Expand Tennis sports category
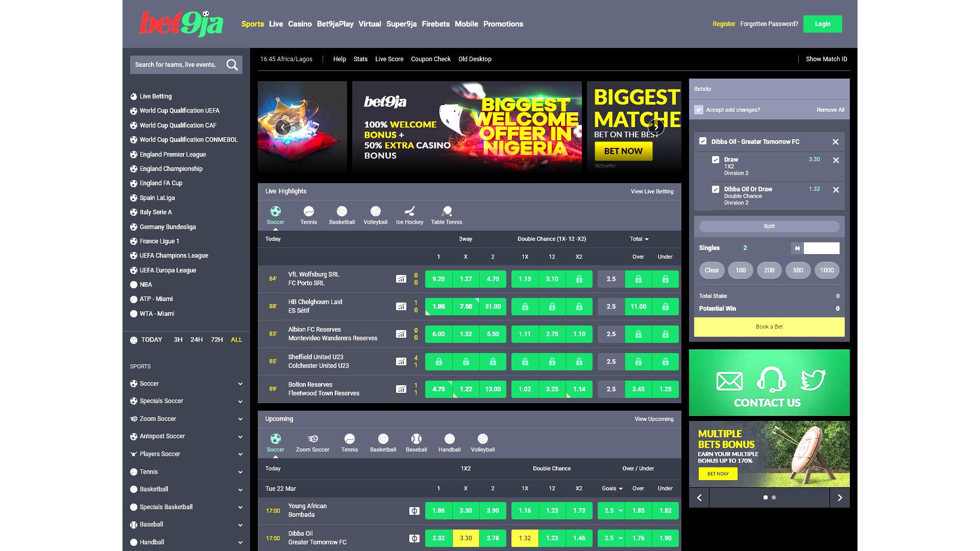Viewport: 980px width, 551px height. tap(240, 472)
